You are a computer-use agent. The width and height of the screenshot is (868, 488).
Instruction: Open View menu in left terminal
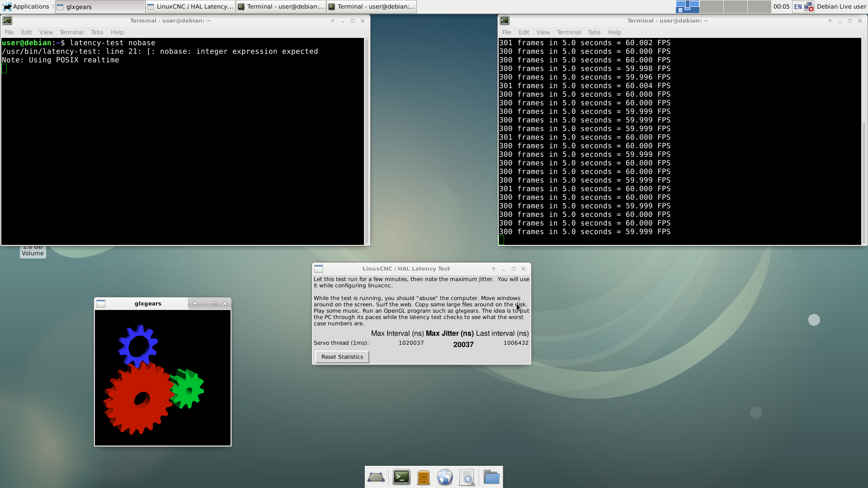pos(46,32)
